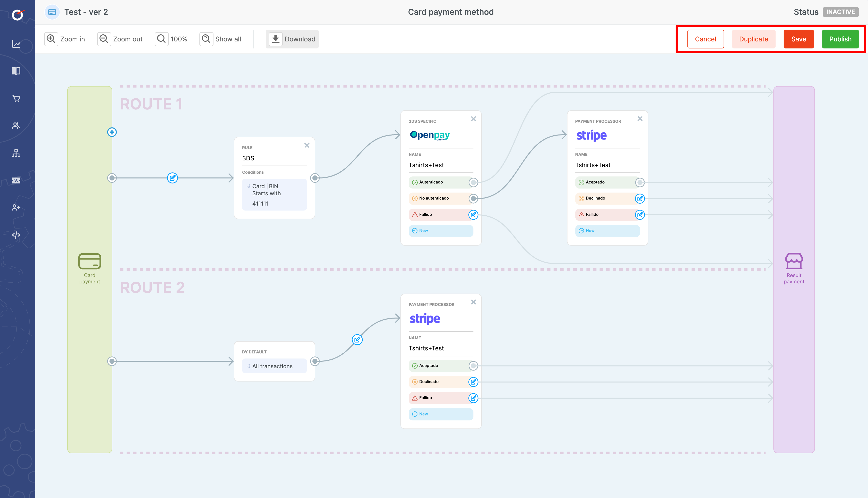Click the ZZ/integrations icon in left sidebar
The height and width of the screenshot is (498, 868).
pos(17,180)
